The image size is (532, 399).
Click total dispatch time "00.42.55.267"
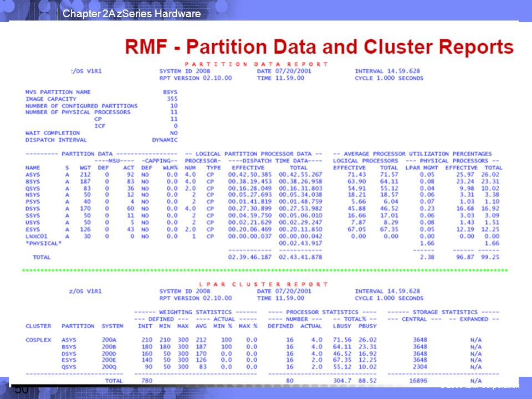pyautogui.click(x=300, y=175)
